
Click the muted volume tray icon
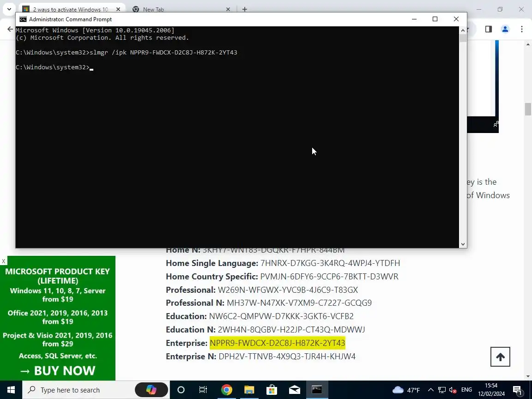[x=453, y=390]
